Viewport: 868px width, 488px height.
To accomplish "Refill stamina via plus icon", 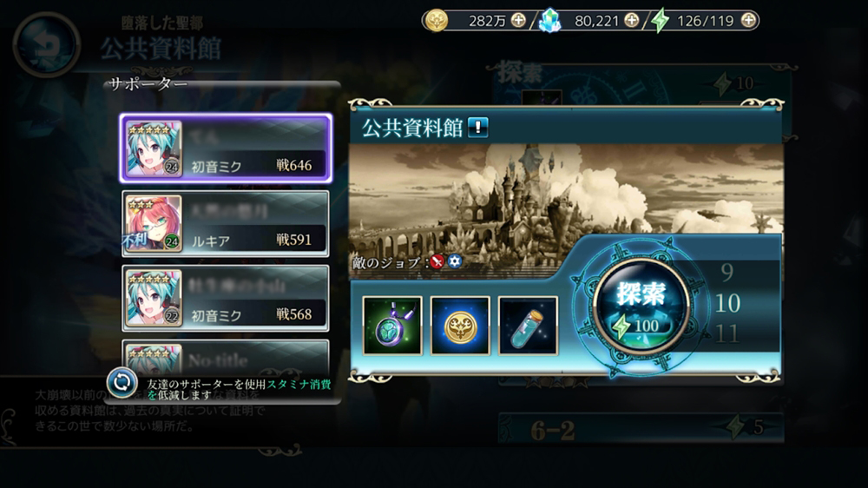I will (x=748, y=21).
